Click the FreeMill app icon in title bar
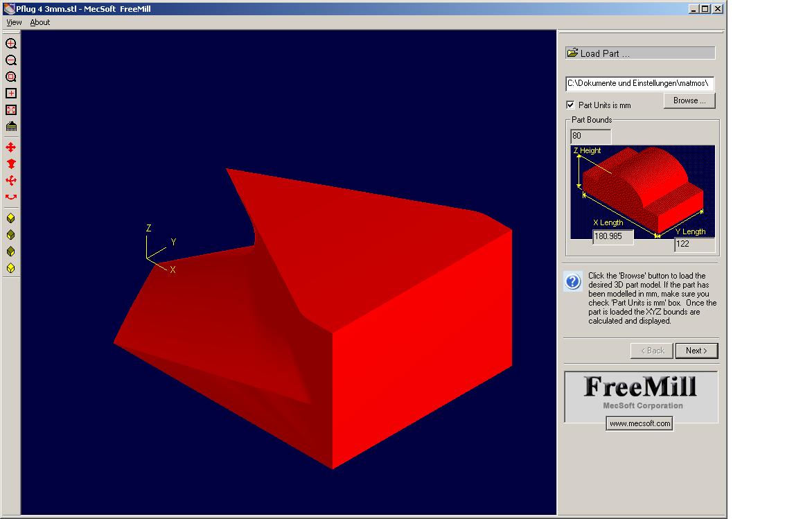The height and width of the screenshot is (519, 812). click(x=9, y=9)
